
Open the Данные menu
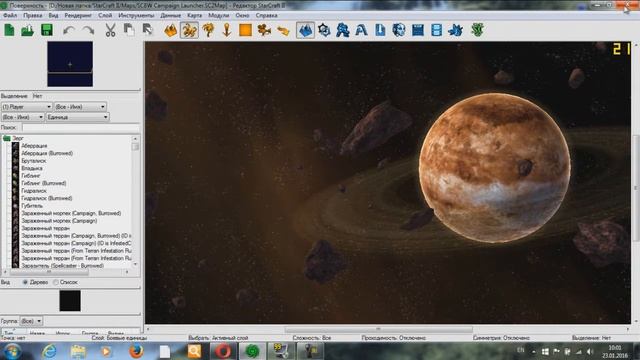171,16
